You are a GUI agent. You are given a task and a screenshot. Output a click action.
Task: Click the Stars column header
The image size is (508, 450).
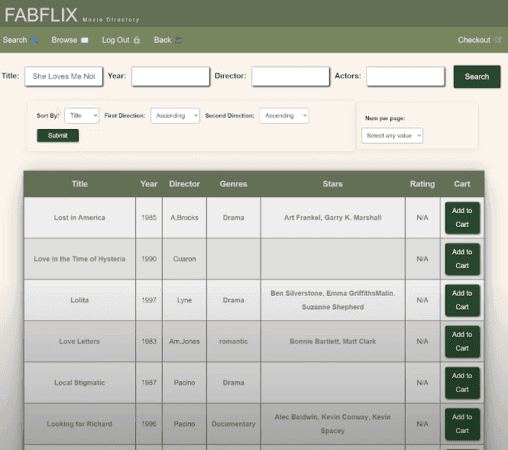coord(333,184)
